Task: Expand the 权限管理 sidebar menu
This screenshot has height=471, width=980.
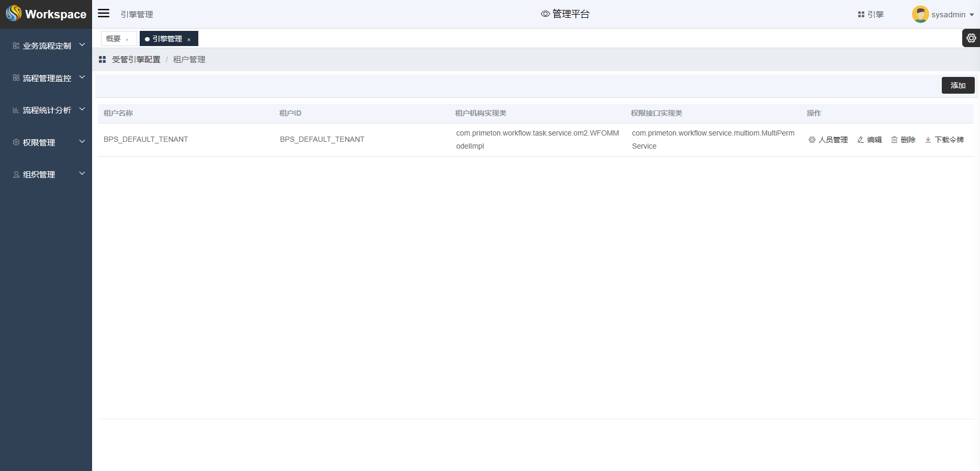Action: pos(47,142)
